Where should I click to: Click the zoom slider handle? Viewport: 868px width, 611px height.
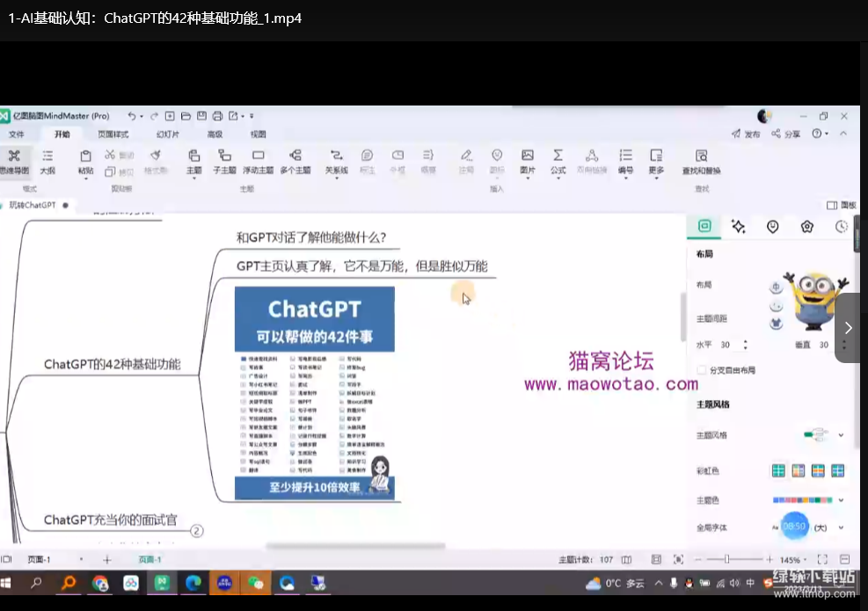726,559
